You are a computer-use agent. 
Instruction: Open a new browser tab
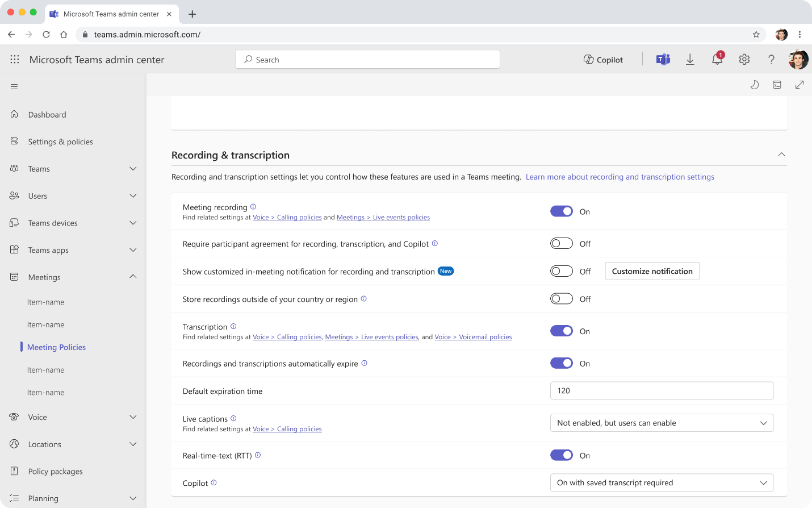192,14
